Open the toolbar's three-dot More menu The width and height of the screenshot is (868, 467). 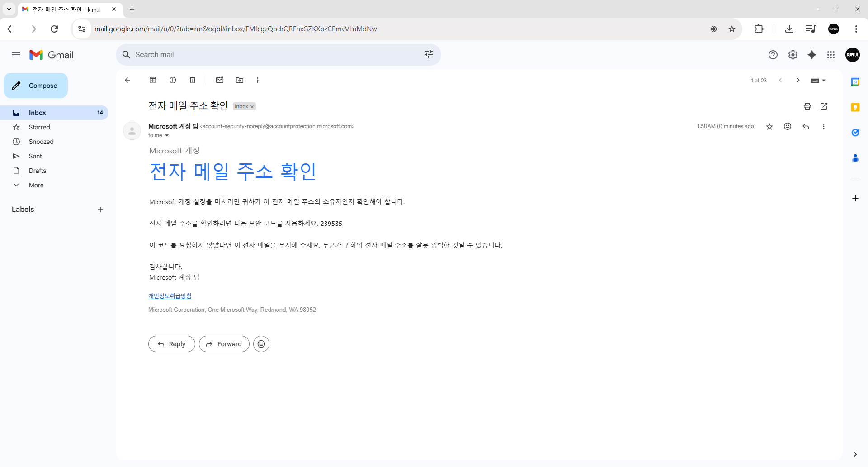[258, 80]
